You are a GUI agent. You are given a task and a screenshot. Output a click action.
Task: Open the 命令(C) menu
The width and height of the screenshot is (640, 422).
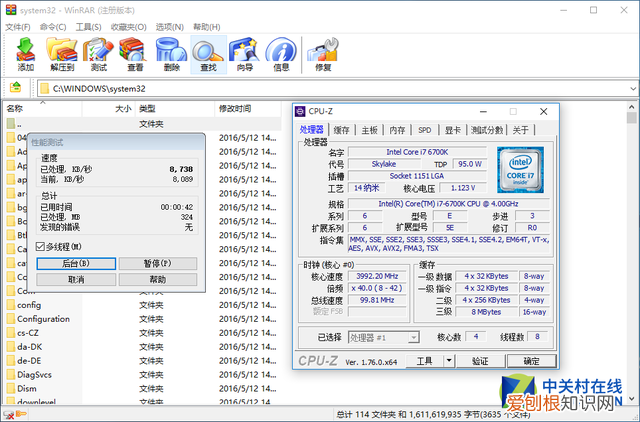(53, 27)
